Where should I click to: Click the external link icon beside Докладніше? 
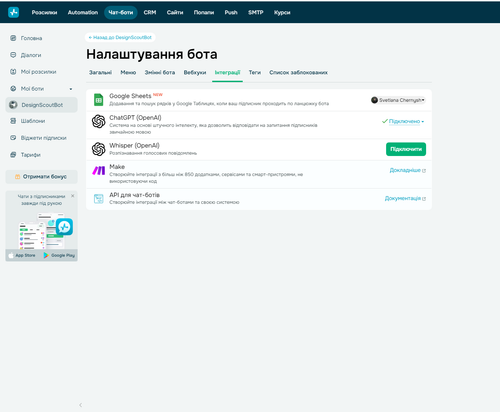coord(424,171)
